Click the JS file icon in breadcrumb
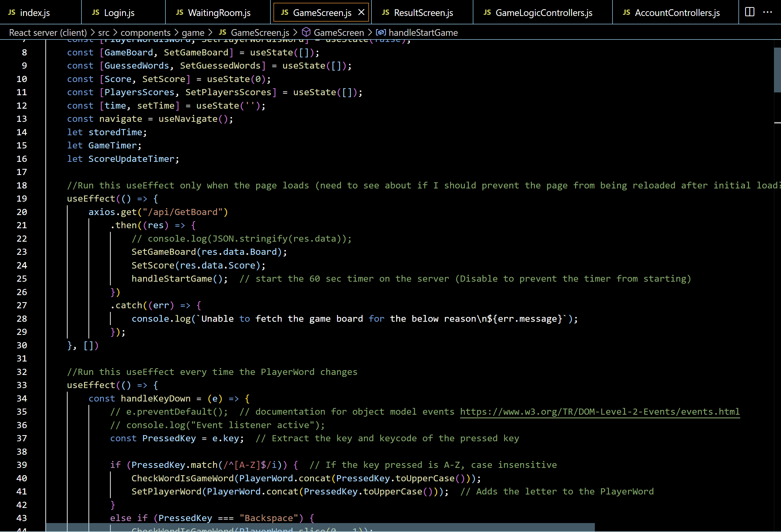Image resolution: width=781 pixels, height=532 pixels. pos(223,32)
